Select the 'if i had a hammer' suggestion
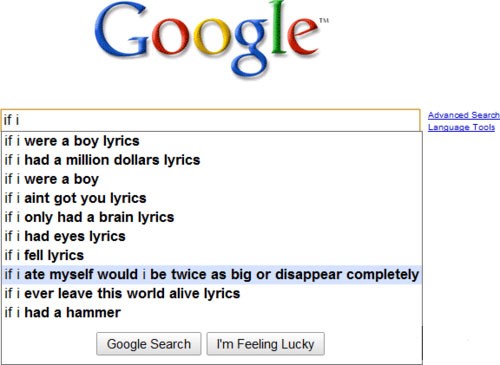 coord(212,313)
